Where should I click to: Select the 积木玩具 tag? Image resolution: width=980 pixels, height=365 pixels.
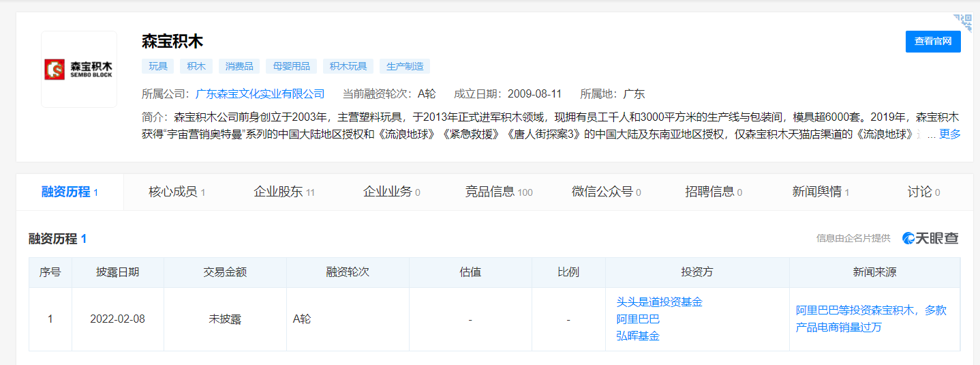(x=348, y=66)
